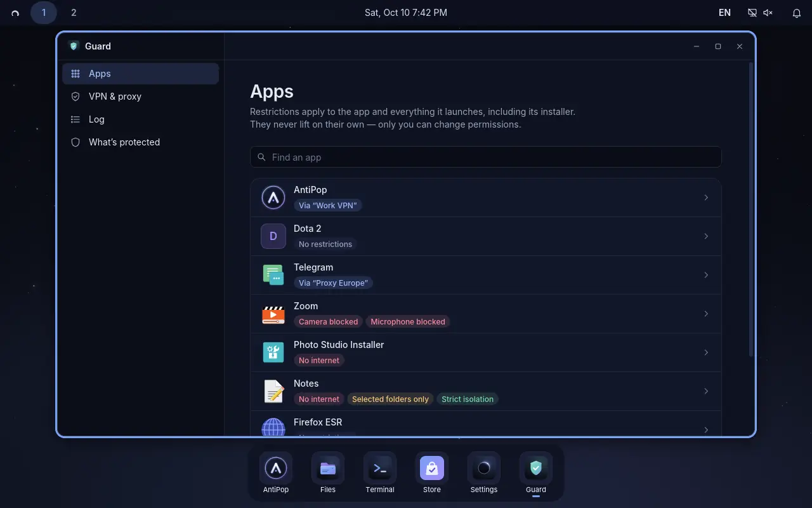Click the Zoom clapperboard icon

(x=273, y=314)
